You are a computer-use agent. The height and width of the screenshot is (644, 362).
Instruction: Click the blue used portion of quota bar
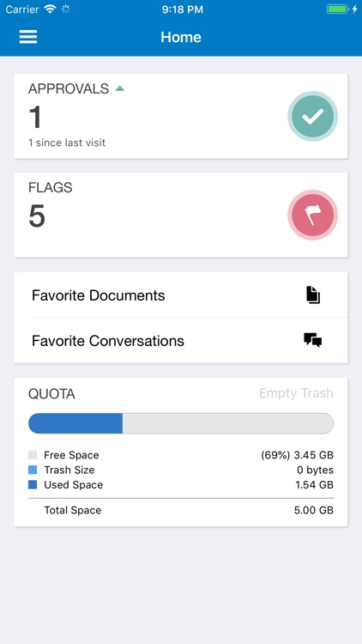[75, 423]
